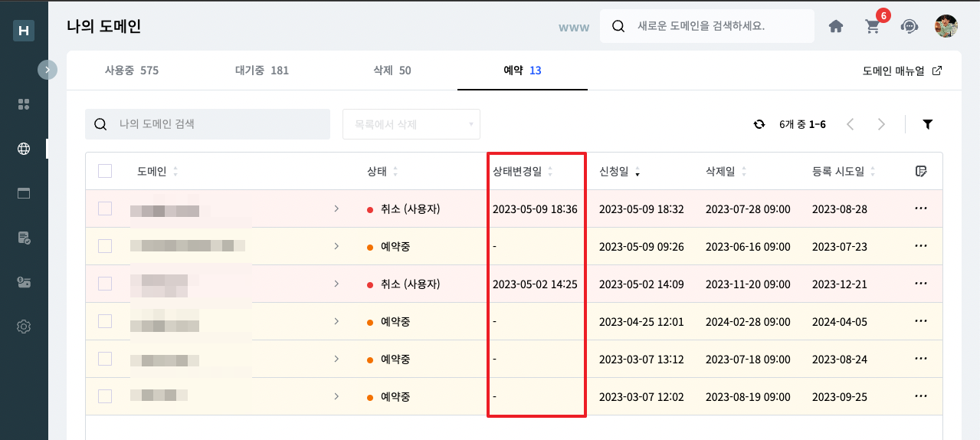Switch to the 사용중 575 tab
The height and width of the screenshot is (440, 980).
(x=132, y=71)
